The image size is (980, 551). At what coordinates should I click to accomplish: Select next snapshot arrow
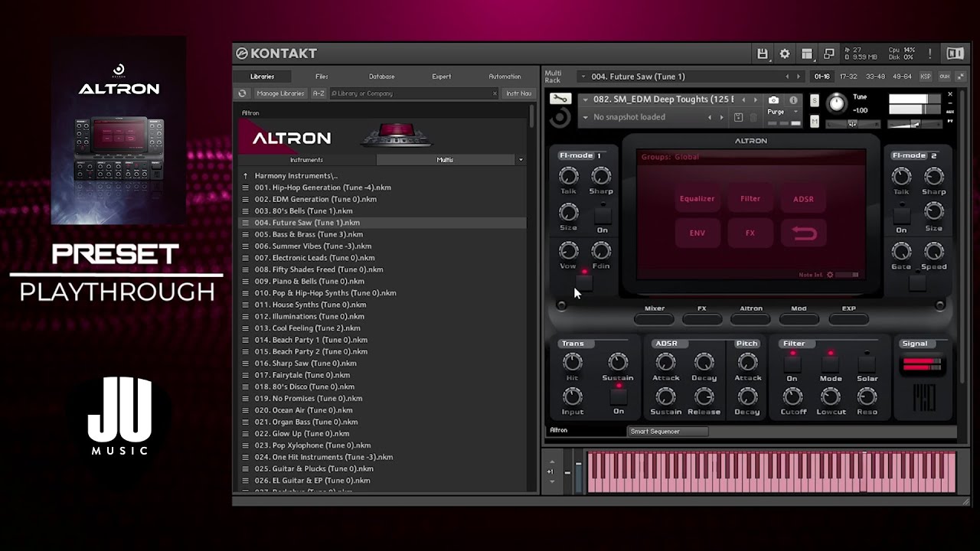pos(721,118)
